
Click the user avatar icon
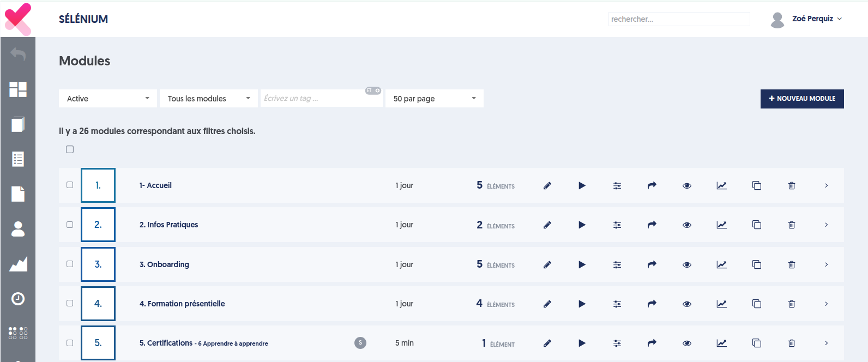[x=777, y=20]
